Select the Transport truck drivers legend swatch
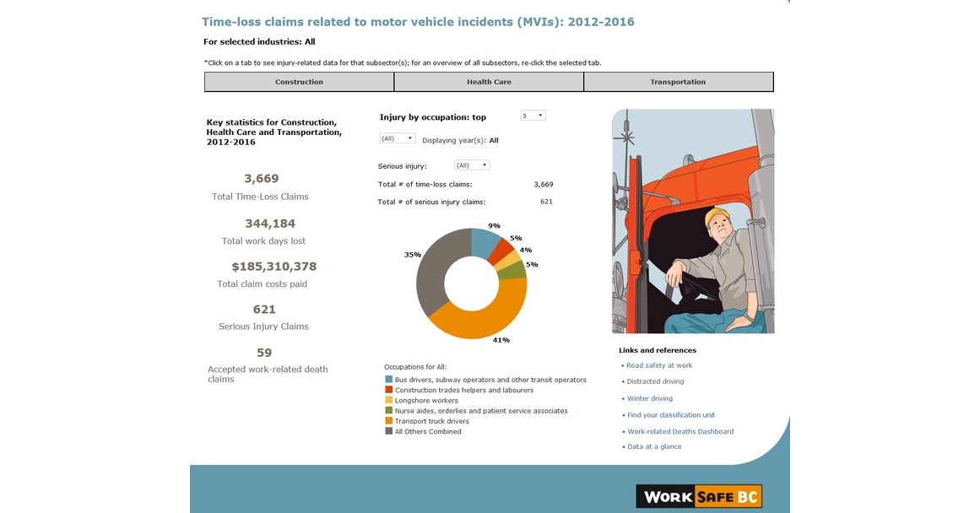The width and height of the screenshot is (980, 513). [390, 420]
